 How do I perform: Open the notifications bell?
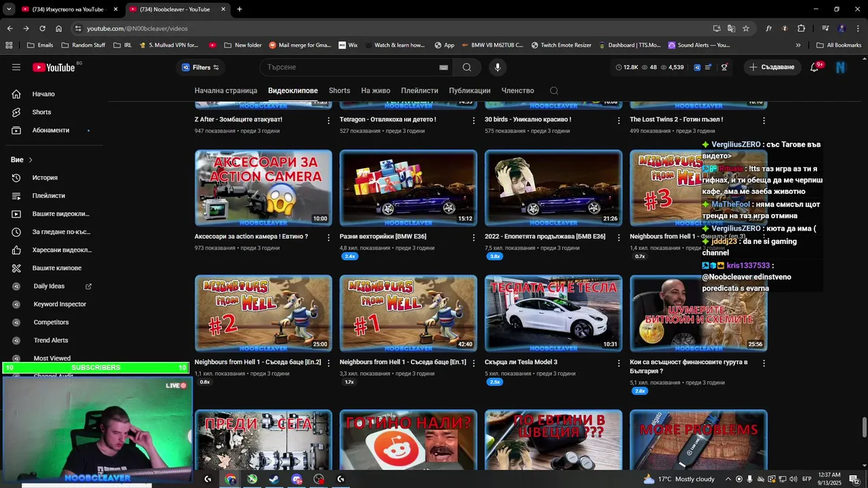tap(814, 67)
